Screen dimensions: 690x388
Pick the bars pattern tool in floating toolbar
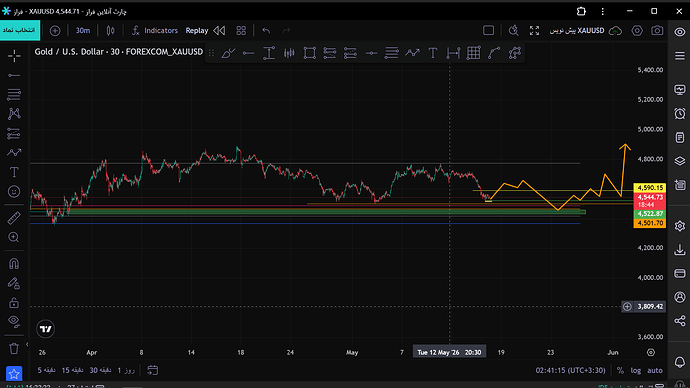coord(289,53)
